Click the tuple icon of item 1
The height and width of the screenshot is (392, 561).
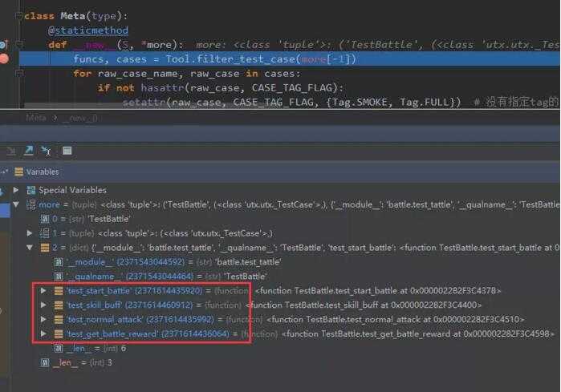tap(45, 233)
